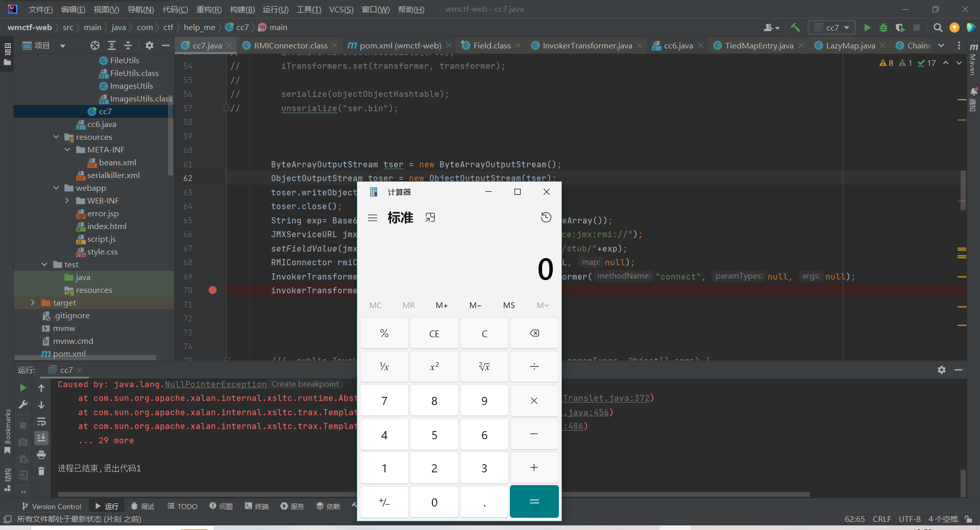Show hidden editor tabs dropdown
Viewport: 980px width, 530px height.
941,45
